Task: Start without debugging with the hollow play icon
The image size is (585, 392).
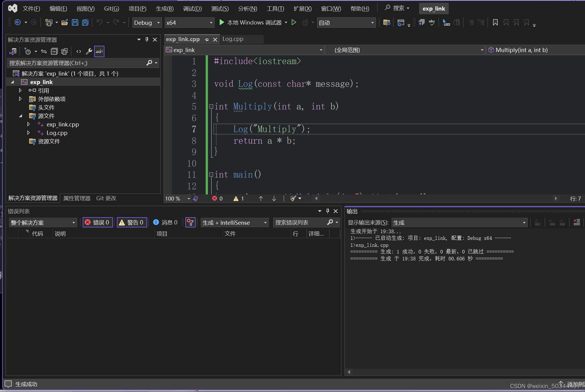Action: (x=294, y=22)
